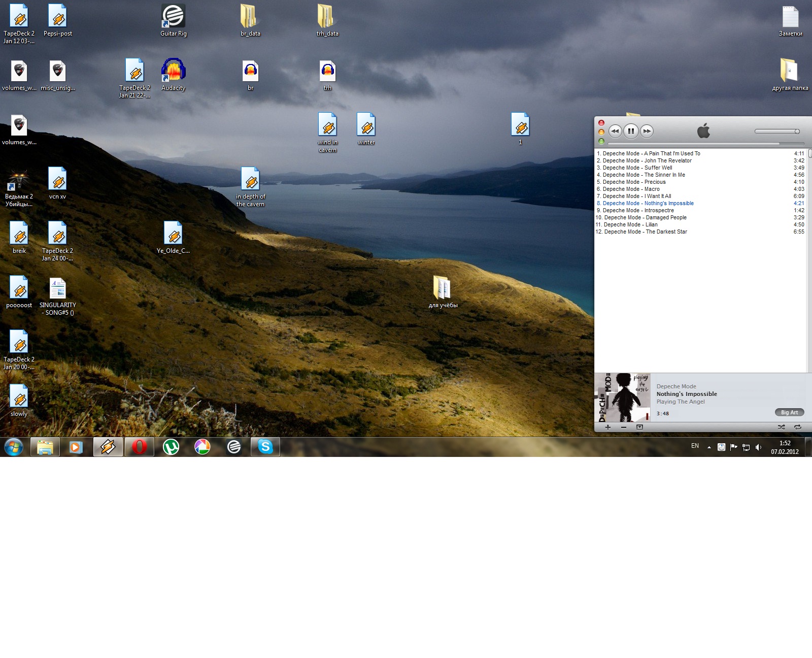Open Guitar Rig desktop shortcut
The image size is (812, 658).
(173, 20)
